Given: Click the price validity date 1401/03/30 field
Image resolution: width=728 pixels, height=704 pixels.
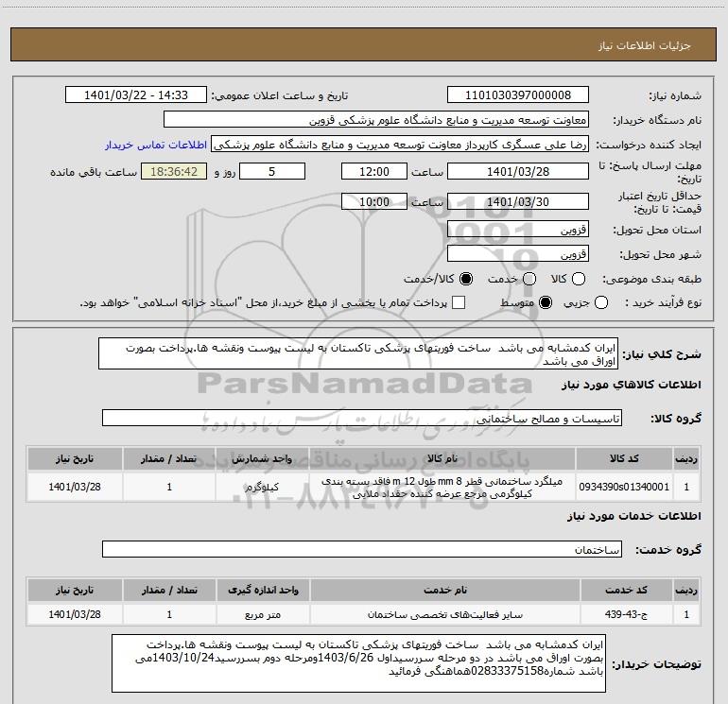Looking at the screenshot, I should (518, 201).
